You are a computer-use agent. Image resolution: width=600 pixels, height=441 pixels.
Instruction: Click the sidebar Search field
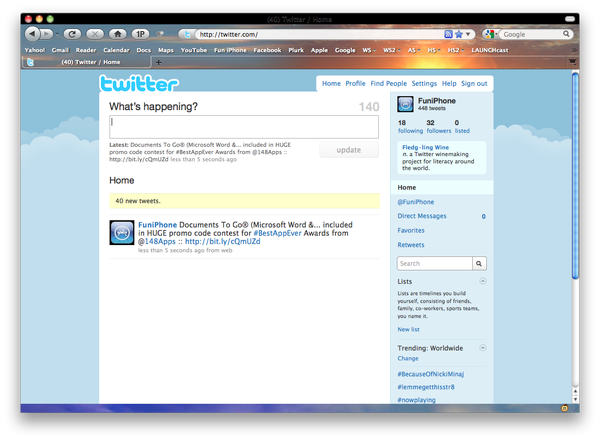point(435,263)
